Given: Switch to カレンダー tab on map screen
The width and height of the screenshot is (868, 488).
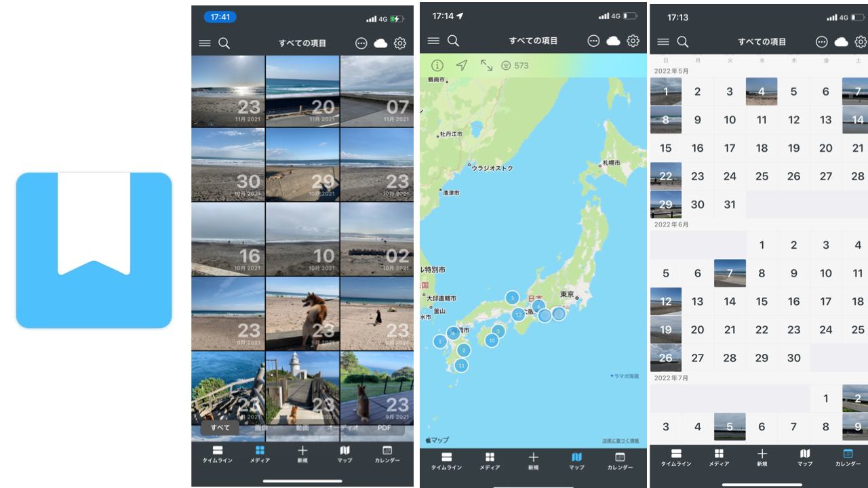Looking at the screenshot, I should pyautogui.click(x=620, y=461).
